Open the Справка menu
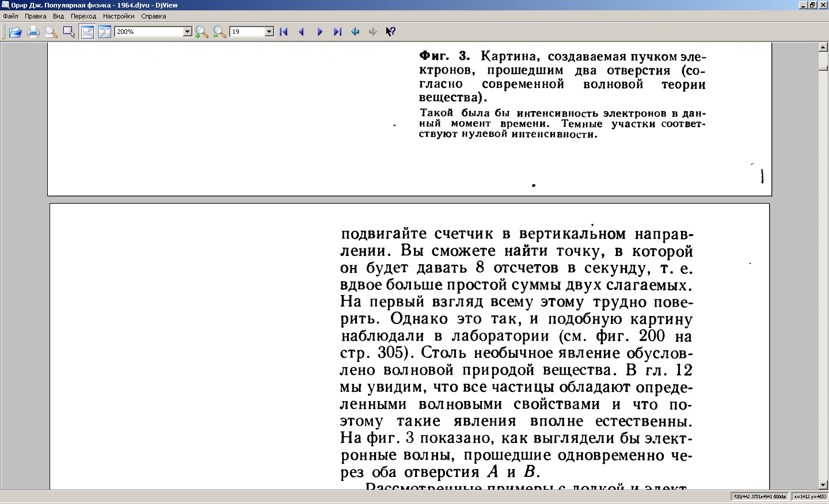 coord(153,16)
